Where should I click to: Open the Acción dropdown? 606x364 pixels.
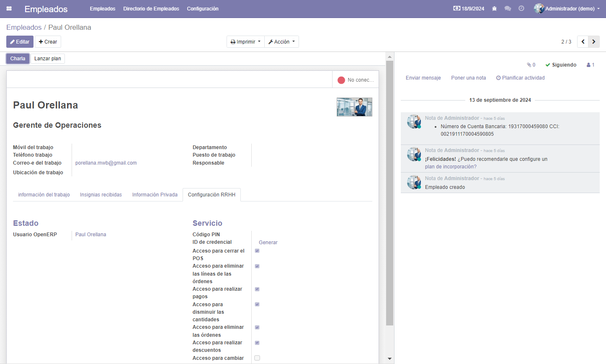tap(281, 41)
